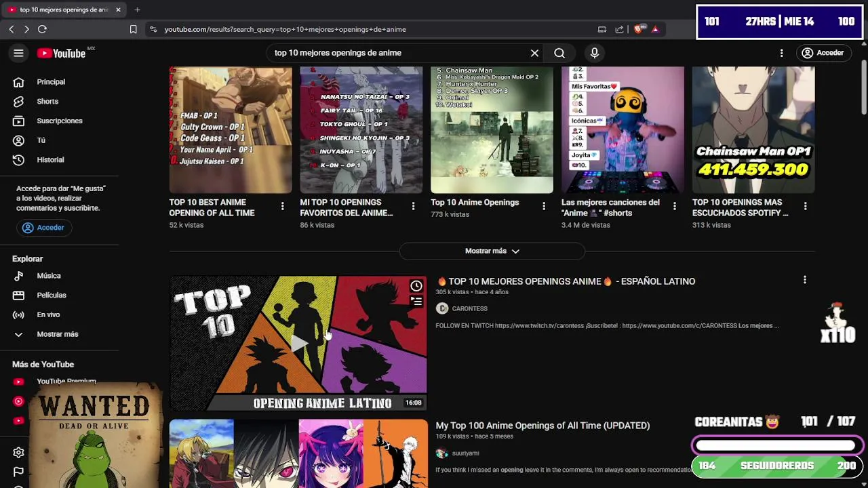Click the Acceder button in top right

click(x=822, y=53)
